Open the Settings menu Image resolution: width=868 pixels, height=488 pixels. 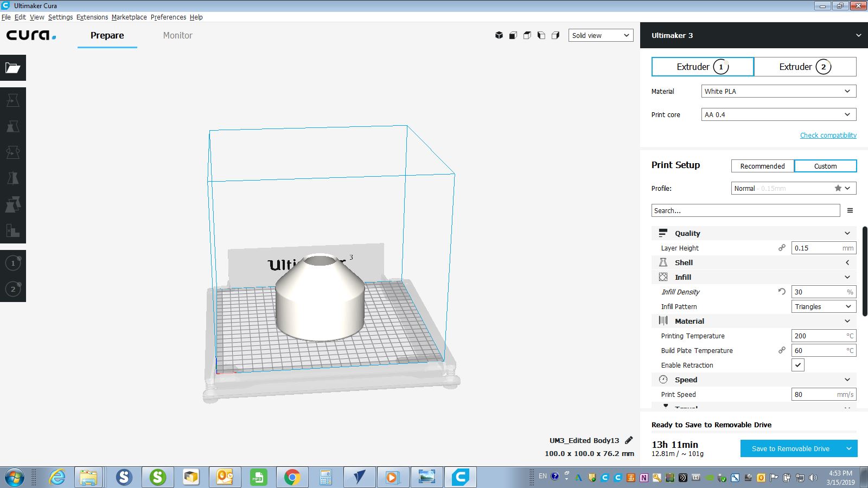pos(60,17)
